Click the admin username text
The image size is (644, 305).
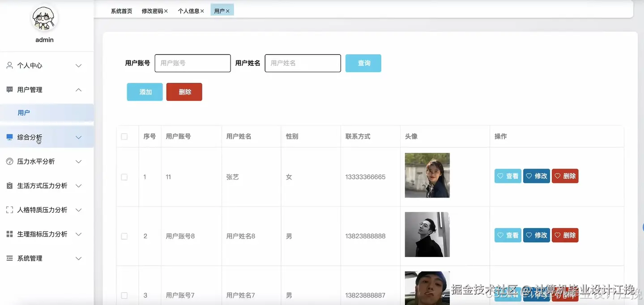44,40
